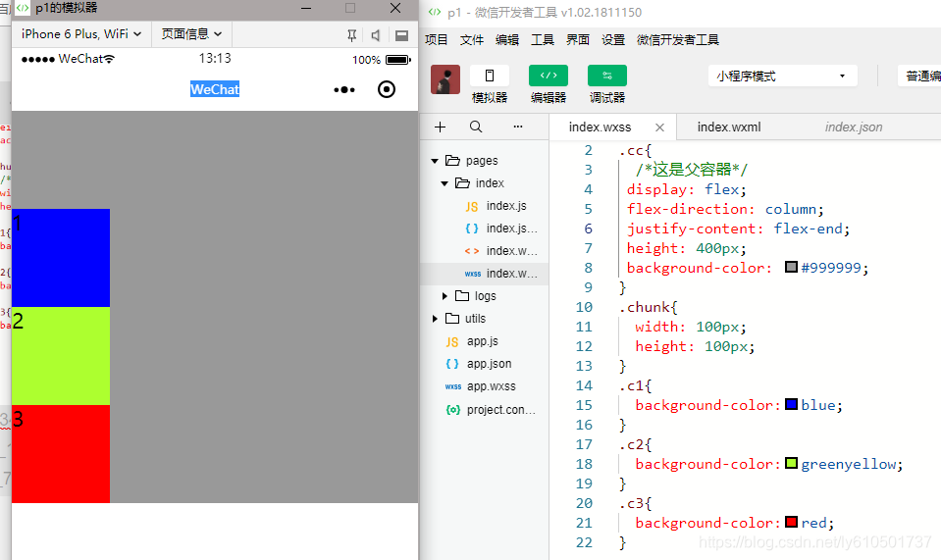Pin the simulator window on top
Image resolution: width=941 pixels, height=560 pixels.
351,35
